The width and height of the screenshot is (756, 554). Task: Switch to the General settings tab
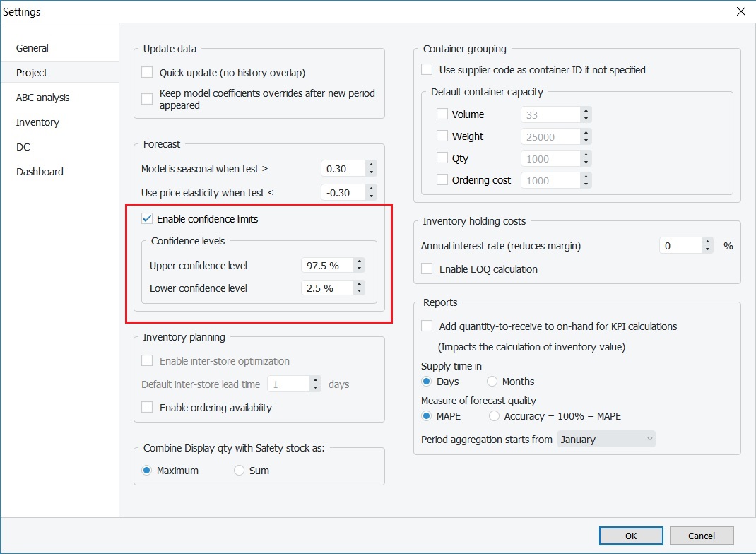click(x=33, y=48)
